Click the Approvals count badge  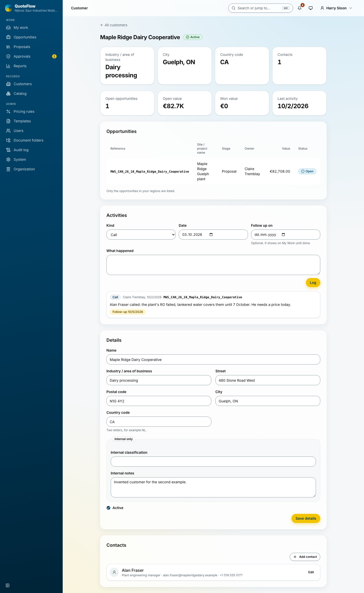[54, 56]
